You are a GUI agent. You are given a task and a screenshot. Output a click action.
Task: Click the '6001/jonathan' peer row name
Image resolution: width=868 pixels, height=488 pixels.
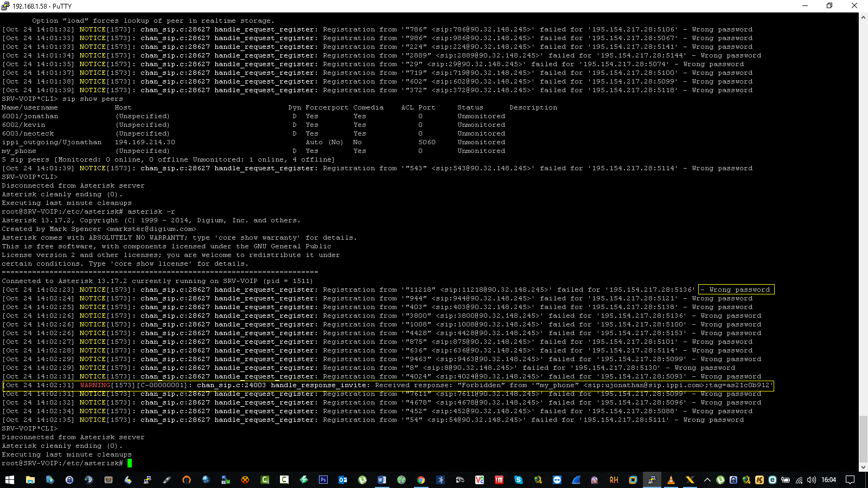30,116
